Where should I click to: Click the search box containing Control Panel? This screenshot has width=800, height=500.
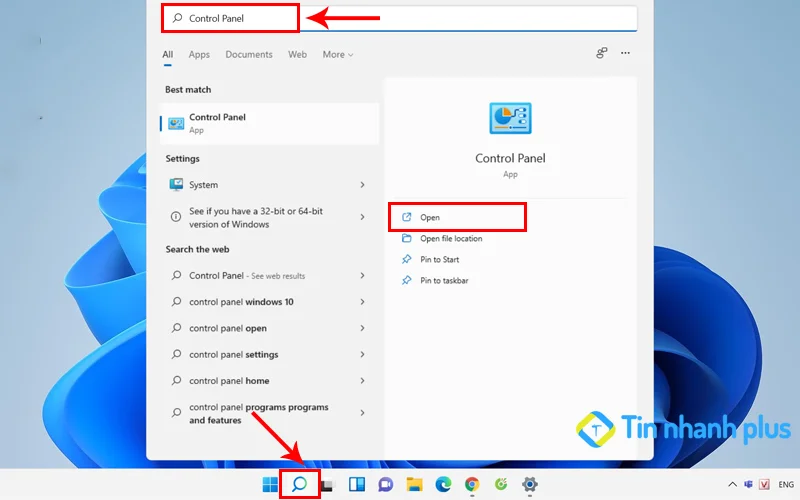(x=400, y=18)
